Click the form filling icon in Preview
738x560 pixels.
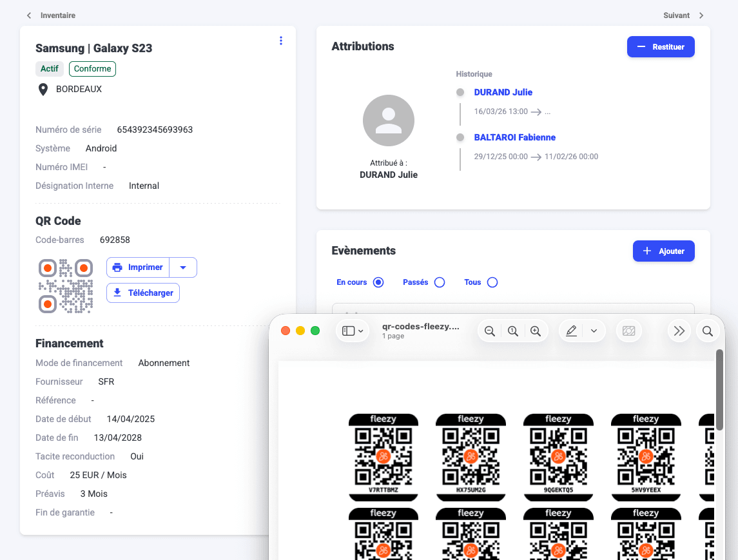629,331
